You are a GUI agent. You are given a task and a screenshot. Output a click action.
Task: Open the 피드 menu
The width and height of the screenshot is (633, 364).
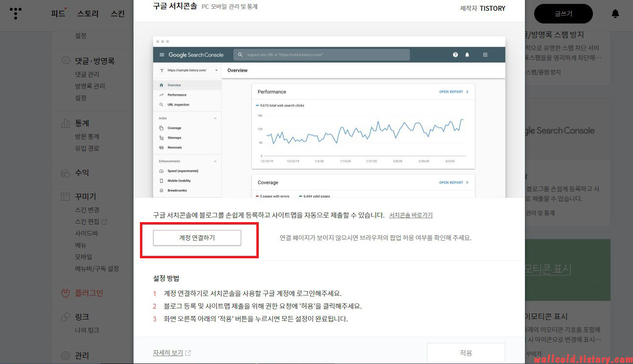58,14
